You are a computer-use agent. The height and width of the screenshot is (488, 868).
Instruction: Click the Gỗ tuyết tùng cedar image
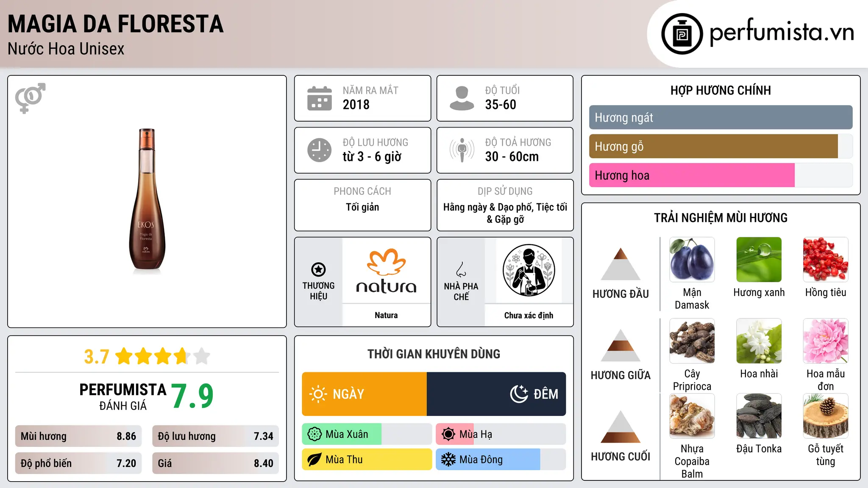[x=826, y=416]
